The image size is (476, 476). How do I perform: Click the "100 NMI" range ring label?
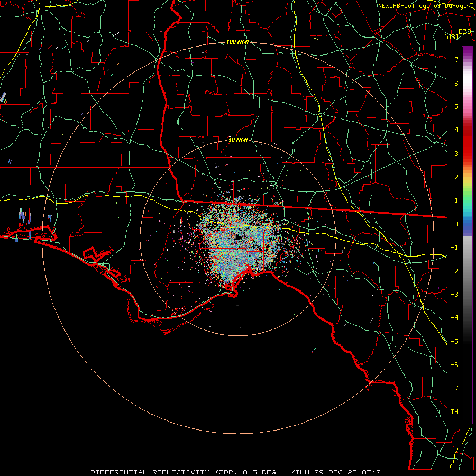[237, 42]
